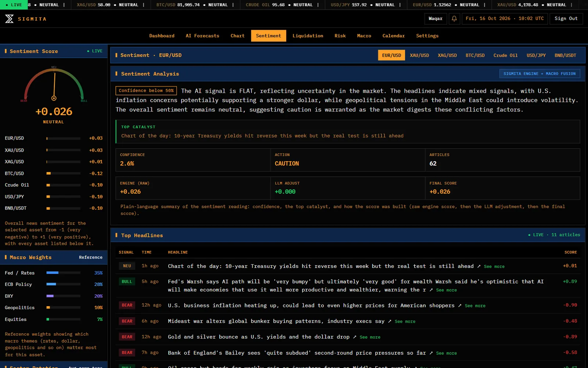Click the Sign Out button
This screenshot has width=588, height=368.
566,19
